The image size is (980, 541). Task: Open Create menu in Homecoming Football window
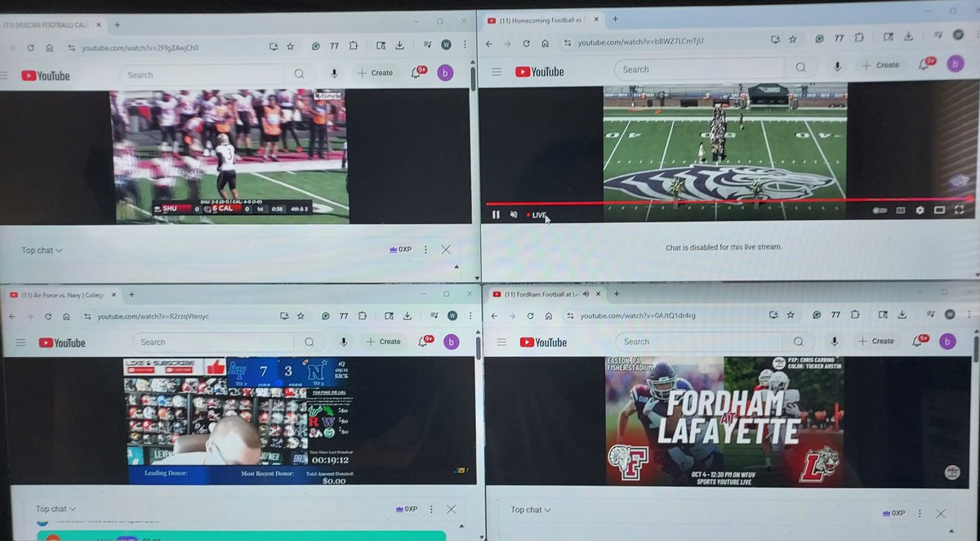coord(881,65)
